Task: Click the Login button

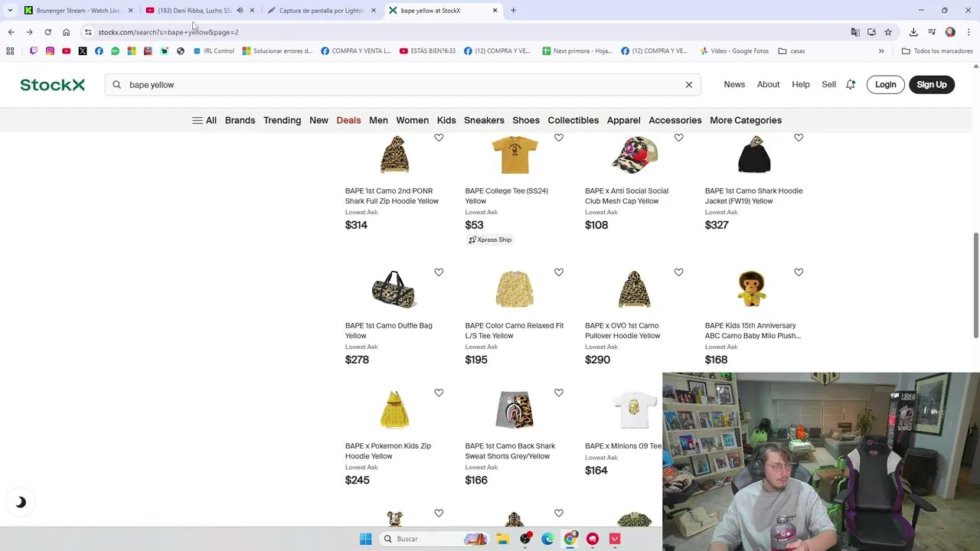Action: (885, 85)
